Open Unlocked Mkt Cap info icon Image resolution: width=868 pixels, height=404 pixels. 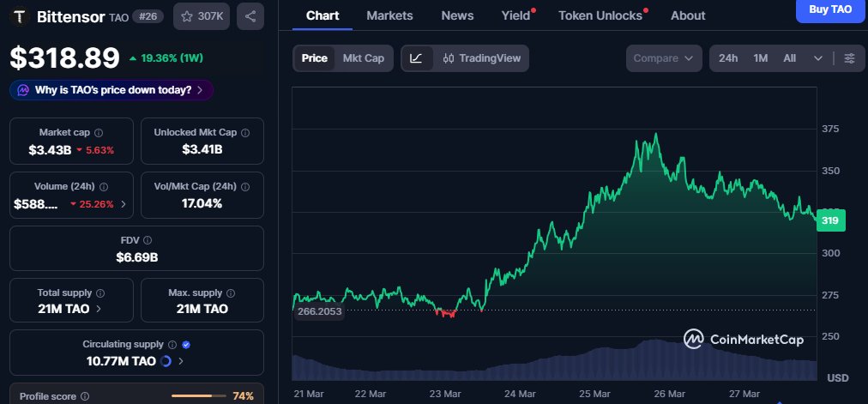pyautogui.click(x=245, y=133)
